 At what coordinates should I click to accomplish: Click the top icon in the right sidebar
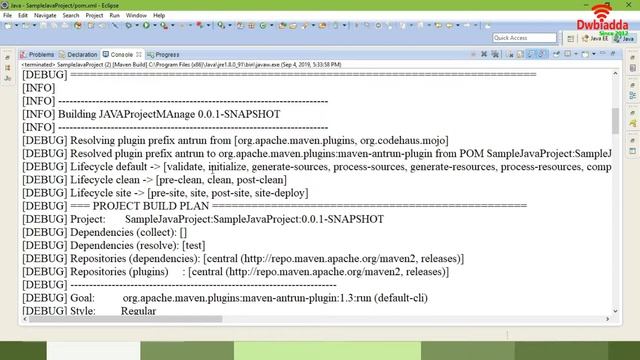633,58
